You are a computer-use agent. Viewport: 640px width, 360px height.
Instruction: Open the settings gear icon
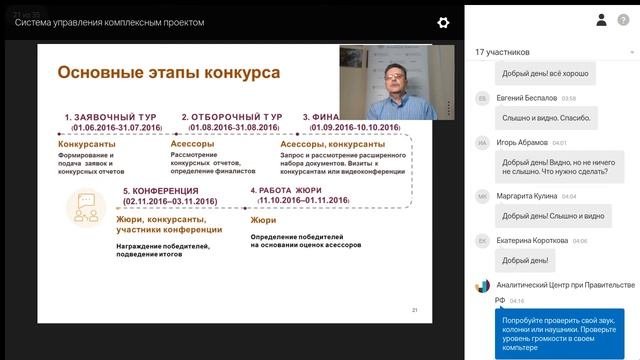coord(443,22)
